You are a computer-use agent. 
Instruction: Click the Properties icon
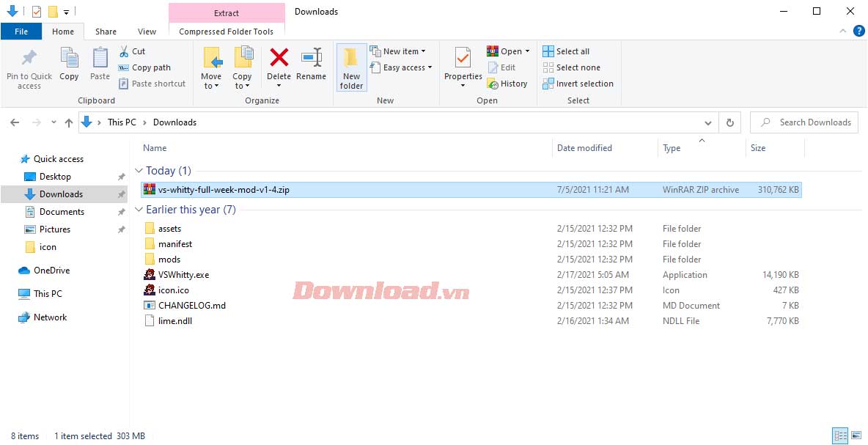point(463,58)
